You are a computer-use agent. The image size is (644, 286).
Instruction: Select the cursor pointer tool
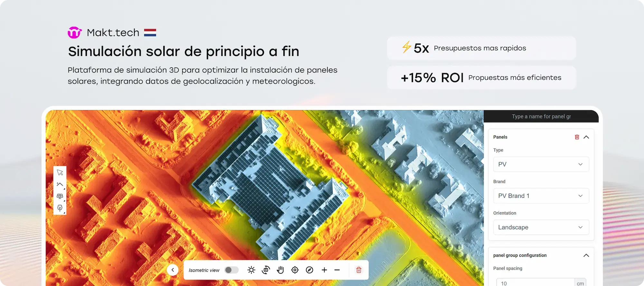[x=60, y=173]
